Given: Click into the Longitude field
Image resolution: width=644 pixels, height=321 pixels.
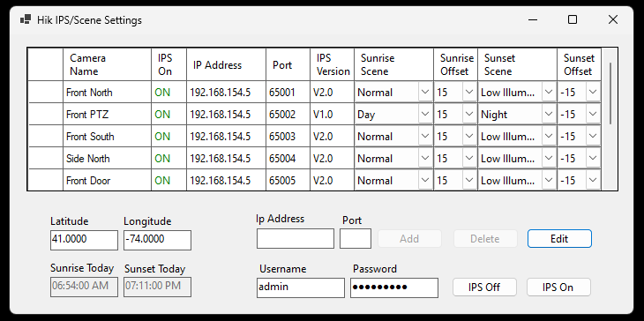Looking at the screenshot, I should point(157,240).
